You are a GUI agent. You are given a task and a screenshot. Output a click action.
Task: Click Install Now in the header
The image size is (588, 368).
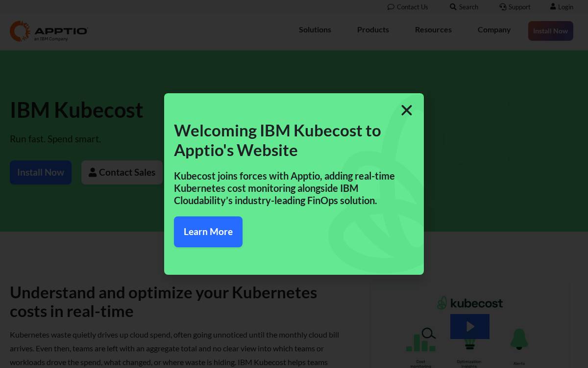tap(551, 31)
